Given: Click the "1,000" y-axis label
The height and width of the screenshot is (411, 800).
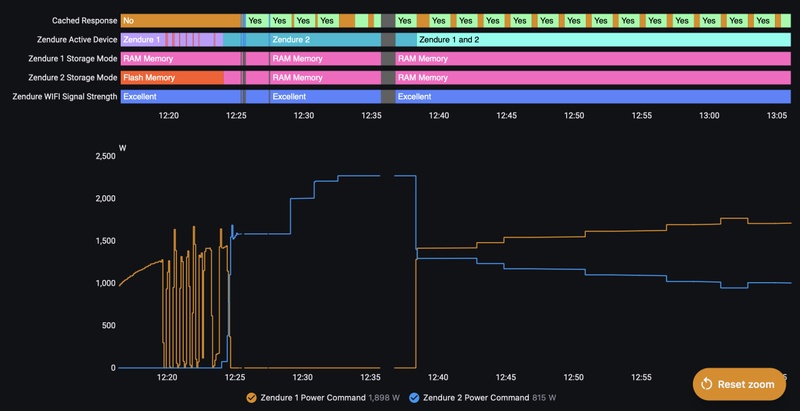Looking at the screenshot, I should (106, 284).
